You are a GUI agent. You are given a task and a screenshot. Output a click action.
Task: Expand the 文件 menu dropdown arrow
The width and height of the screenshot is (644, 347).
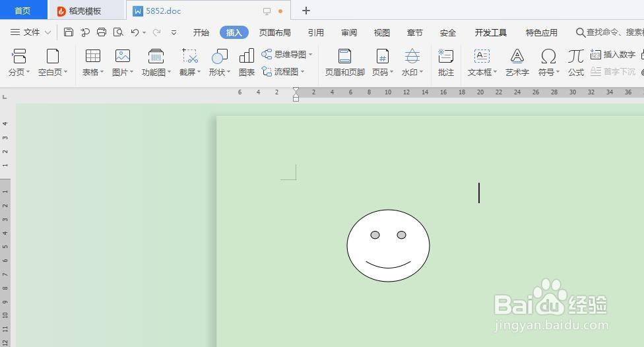[x=48, y=32]
